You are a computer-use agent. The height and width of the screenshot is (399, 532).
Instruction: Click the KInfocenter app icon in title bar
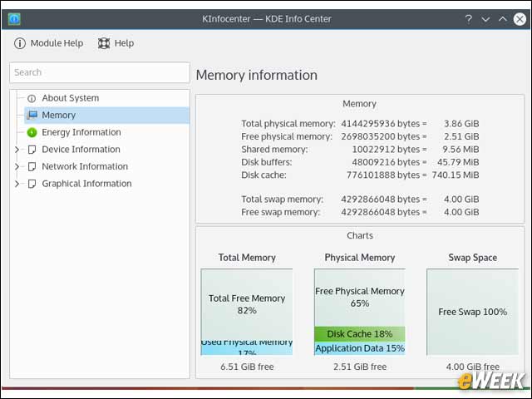(x=14, y=19)
